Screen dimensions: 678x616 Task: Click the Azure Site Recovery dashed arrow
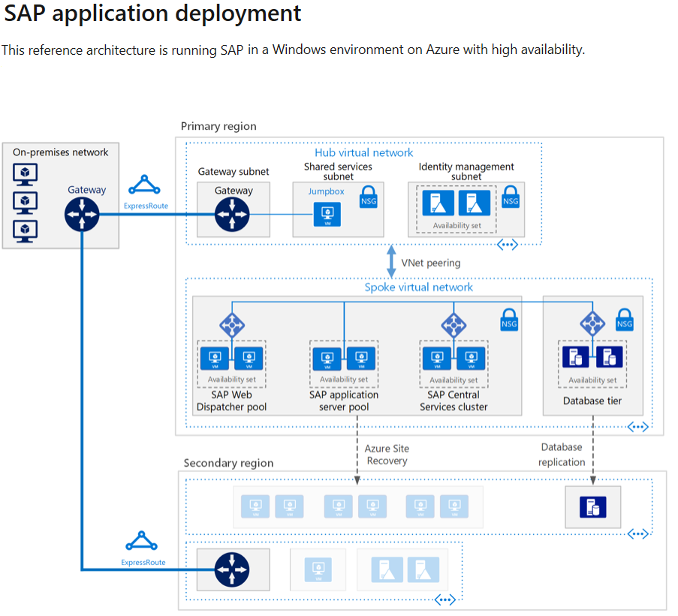coord(358,454)
